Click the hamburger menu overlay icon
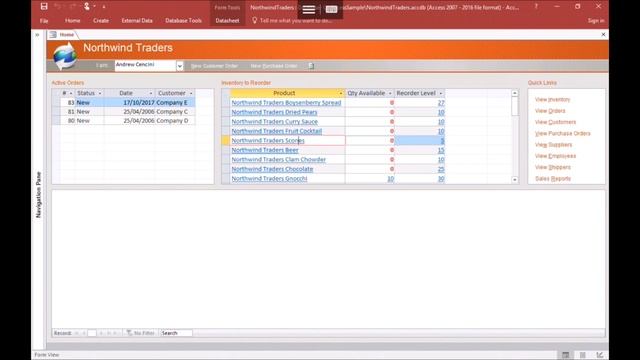Screen dimensions: 640x360 309,9
